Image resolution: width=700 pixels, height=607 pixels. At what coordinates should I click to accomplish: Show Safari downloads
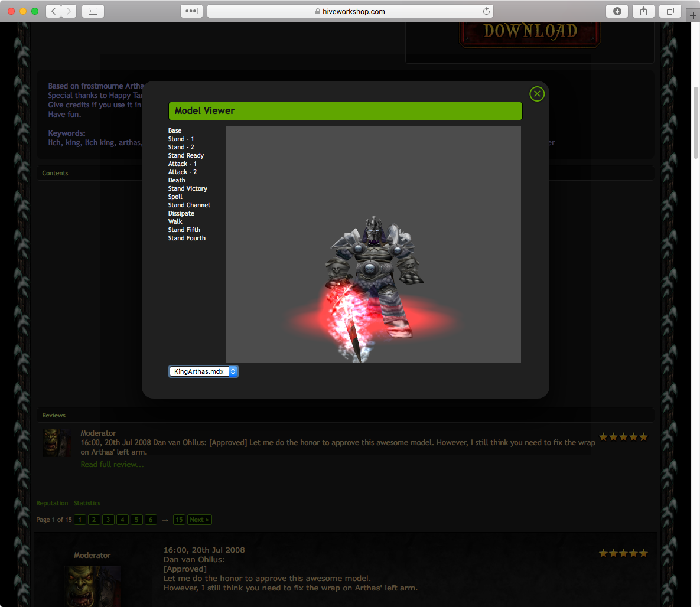[617, 11]
